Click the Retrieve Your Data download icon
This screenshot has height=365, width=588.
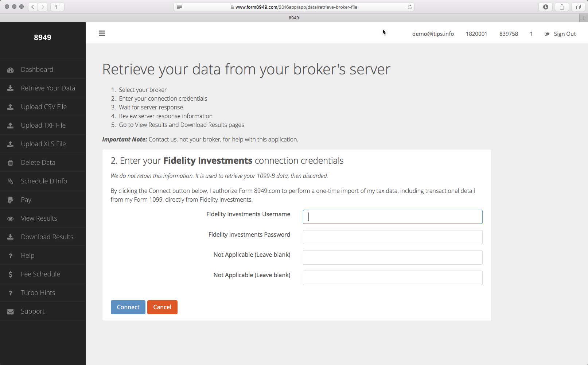pos(11,88)
